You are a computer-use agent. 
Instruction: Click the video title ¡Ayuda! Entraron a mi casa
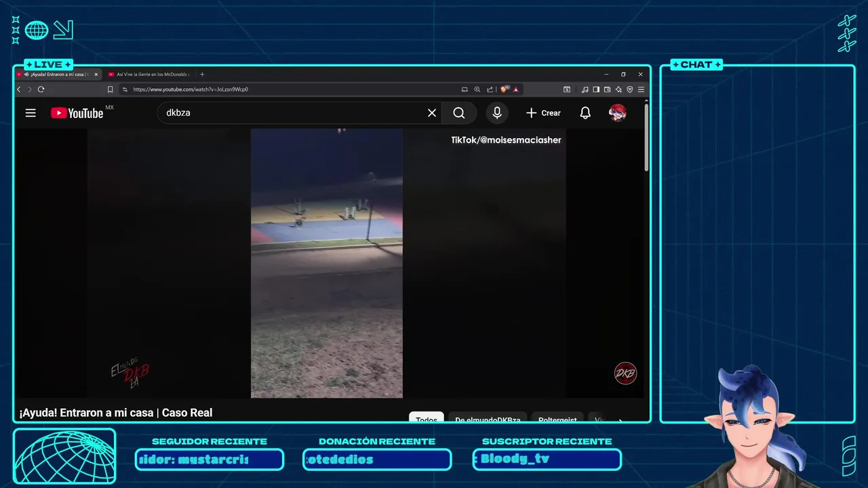click(116, 413)
